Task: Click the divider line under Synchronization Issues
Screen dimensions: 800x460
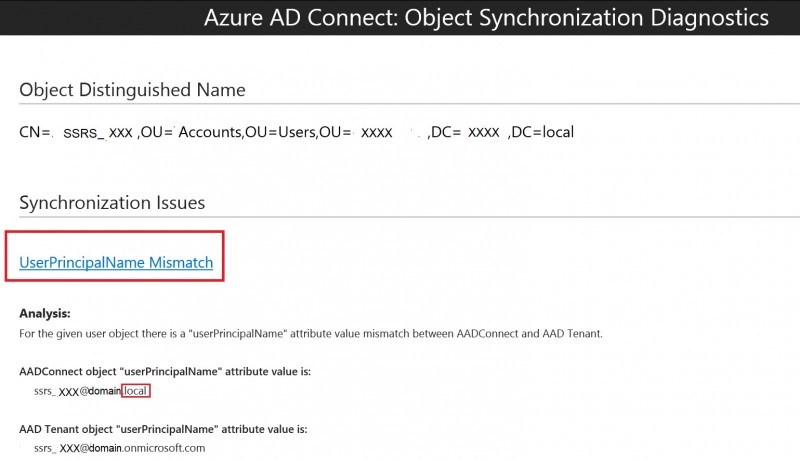Action: [410, 217]
